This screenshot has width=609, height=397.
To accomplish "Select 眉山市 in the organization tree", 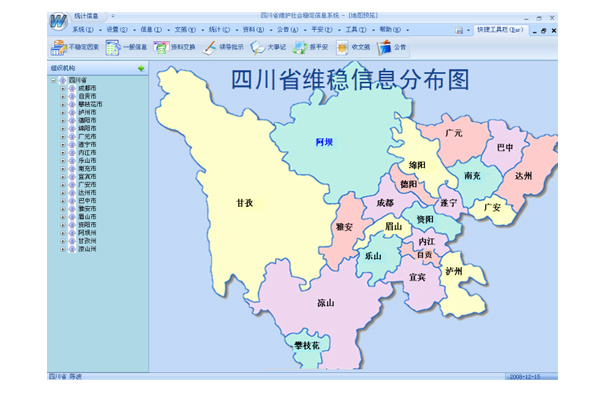I will pos(87,217).
